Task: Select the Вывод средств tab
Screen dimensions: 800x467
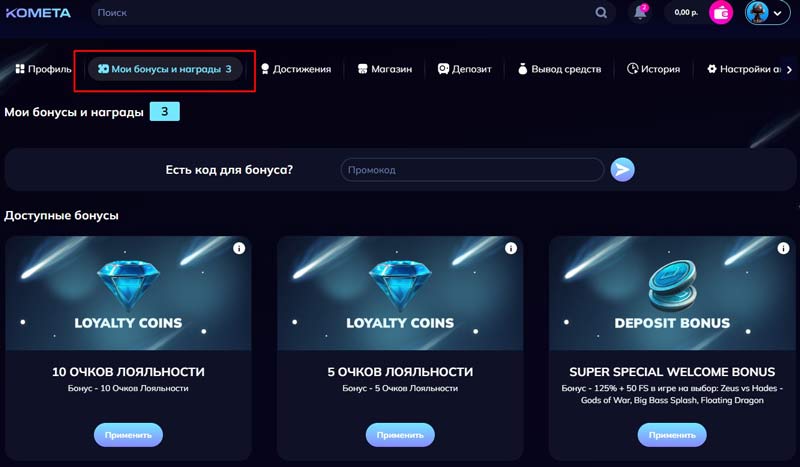Action: coord(559,69)
